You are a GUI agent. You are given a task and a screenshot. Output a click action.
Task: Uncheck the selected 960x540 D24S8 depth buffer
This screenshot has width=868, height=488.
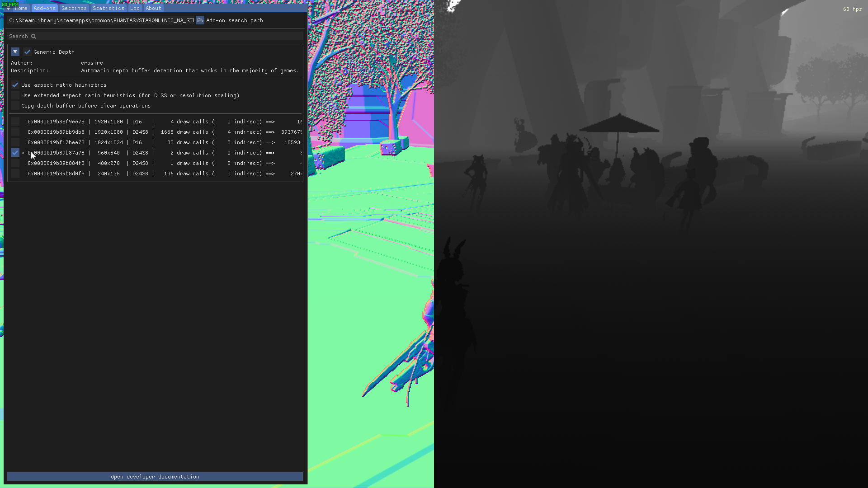pyautogui.click(x=14, y=153)
